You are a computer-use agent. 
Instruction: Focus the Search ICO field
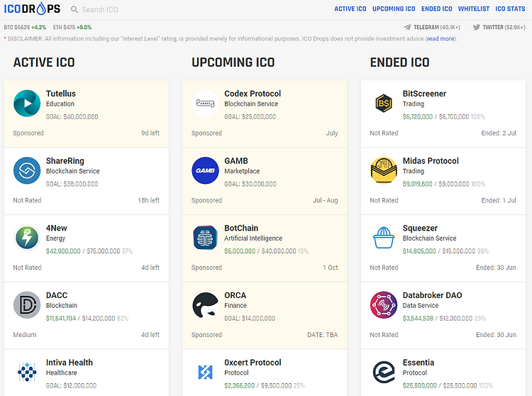pyautogui.click(x=100, y=9)
